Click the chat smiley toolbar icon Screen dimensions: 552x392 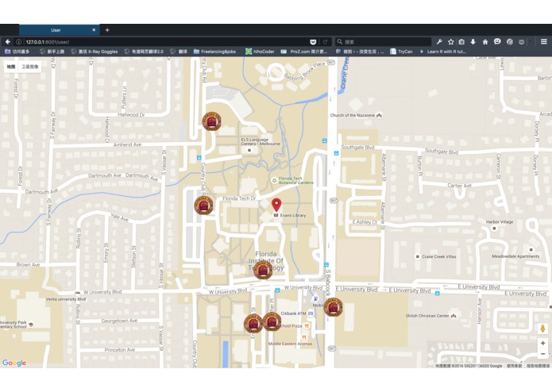tap(497, 41)
